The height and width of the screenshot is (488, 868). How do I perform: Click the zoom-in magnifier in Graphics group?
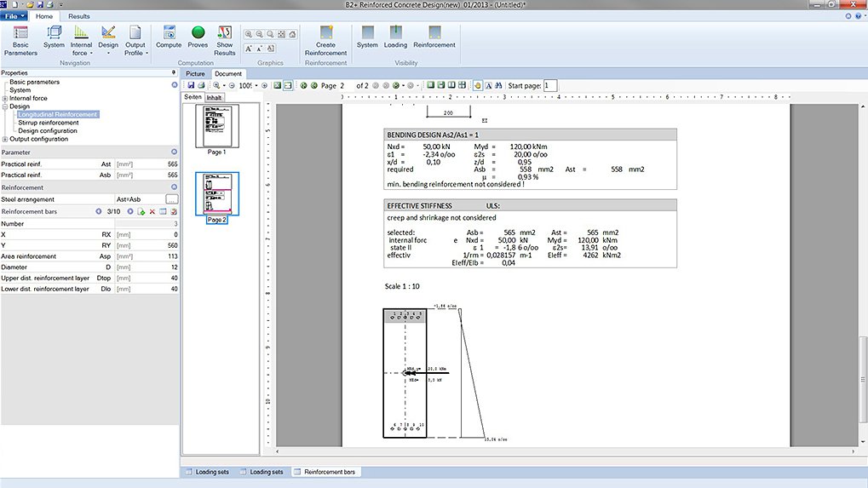[x=249, y=34]
